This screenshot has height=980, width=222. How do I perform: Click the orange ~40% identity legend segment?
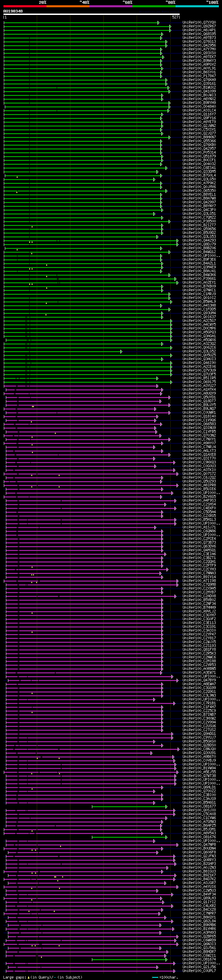(68, 7)
